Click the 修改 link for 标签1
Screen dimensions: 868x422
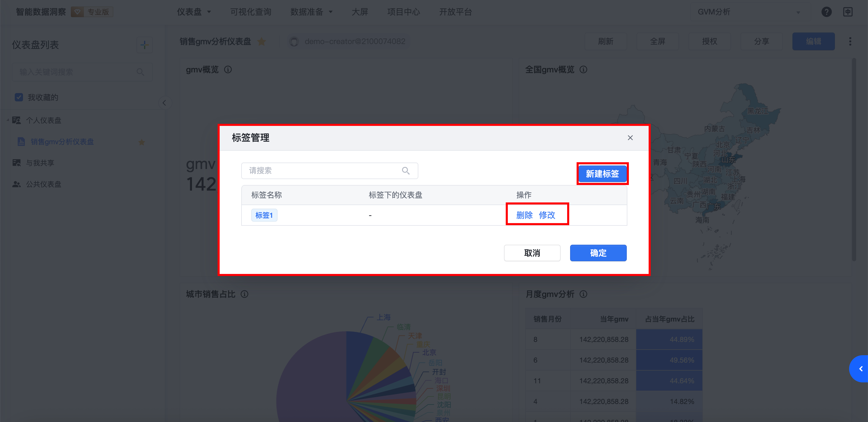[547, 215]
